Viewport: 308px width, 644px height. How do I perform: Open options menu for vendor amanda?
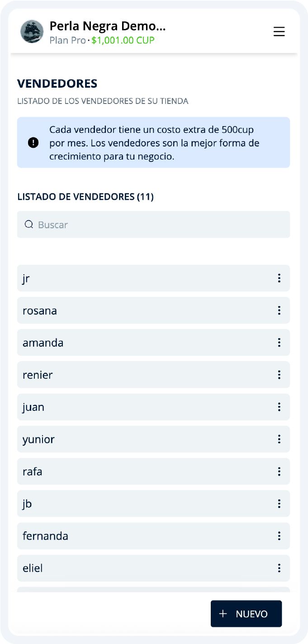coord(280,343)
